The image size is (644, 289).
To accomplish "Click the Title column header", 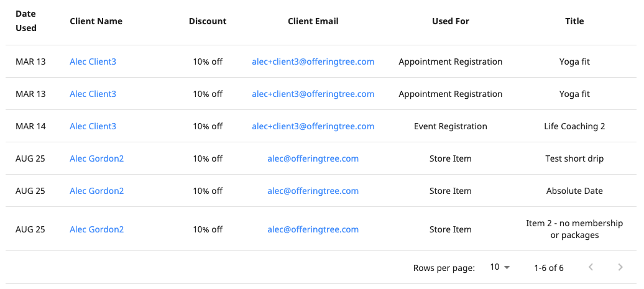I will click(x=574, y=21).
